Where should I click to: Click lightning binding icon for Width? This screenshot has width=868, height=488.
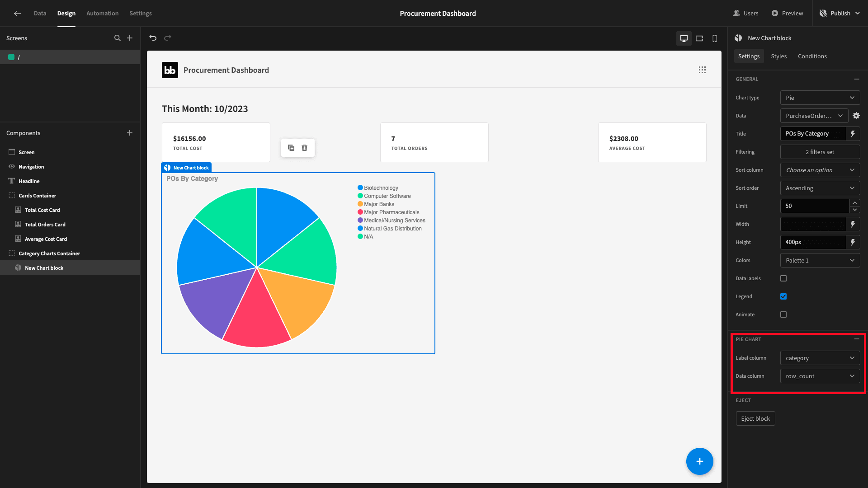pos(853,224)
